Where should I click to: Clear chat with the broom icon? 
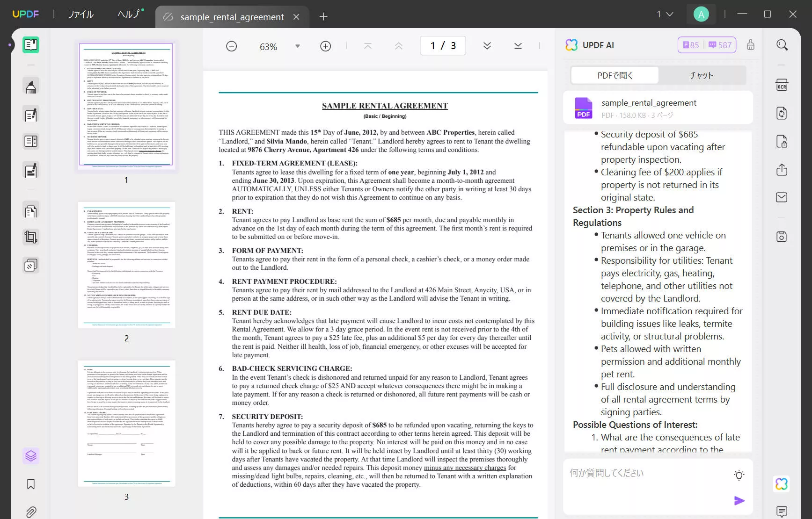(751, 45)
